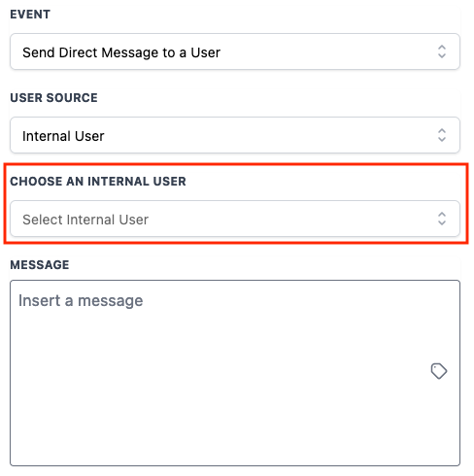Click the Insert a message placeholder text

(x=81, y=301)
